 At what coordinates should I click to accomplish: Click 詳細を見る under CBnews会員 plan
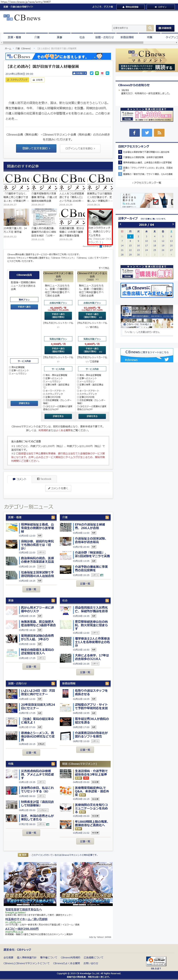(24, 403)
